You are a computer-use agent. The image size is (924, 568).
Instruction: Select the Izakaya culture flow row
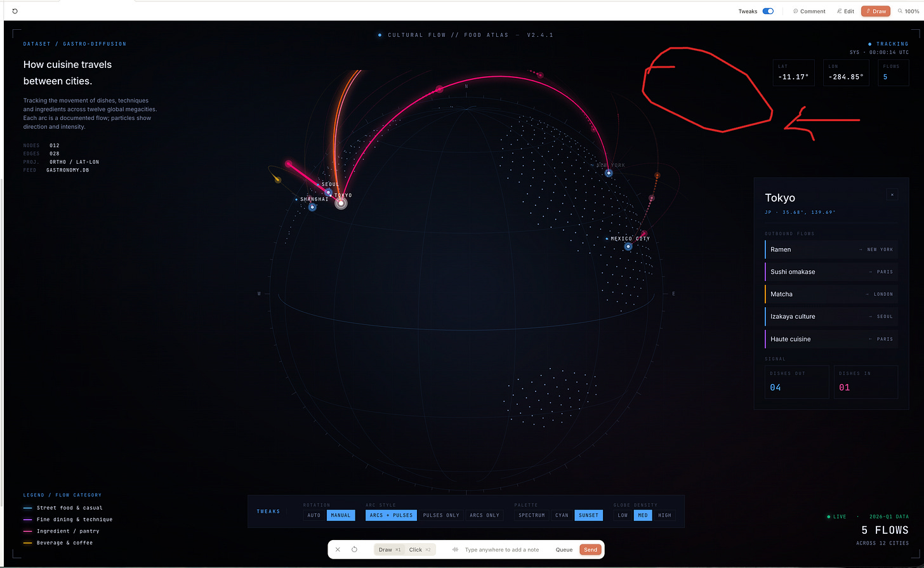point(831,316)
